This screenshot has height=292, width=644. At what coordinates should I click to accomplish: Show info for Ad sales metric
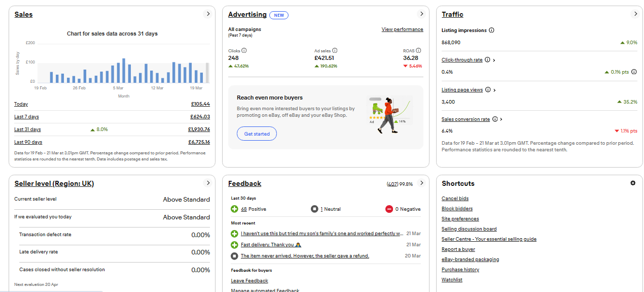coord(335,51)
